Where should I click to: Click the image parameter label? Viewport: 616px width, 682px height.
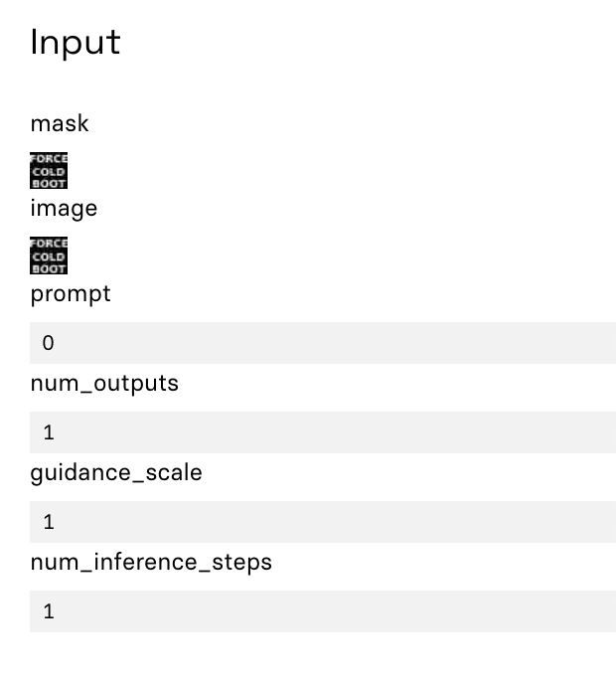(x=64, y=208)
